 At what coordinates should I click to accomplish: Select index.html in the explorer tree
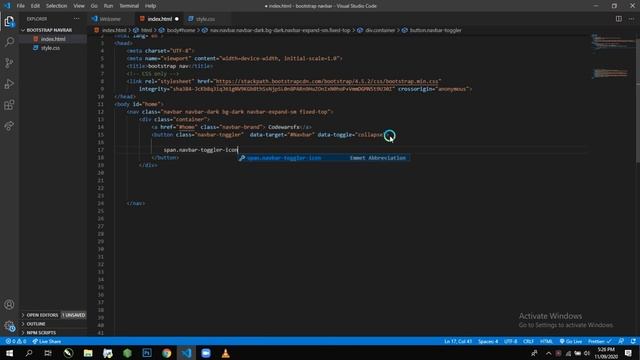[53, 39]
